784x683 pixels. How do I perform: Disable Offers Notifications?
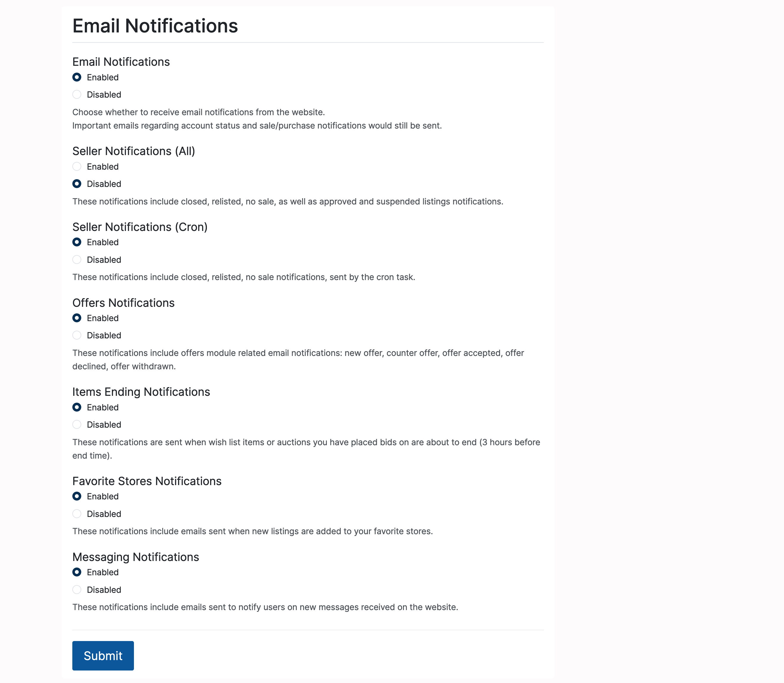pos(77,335)
